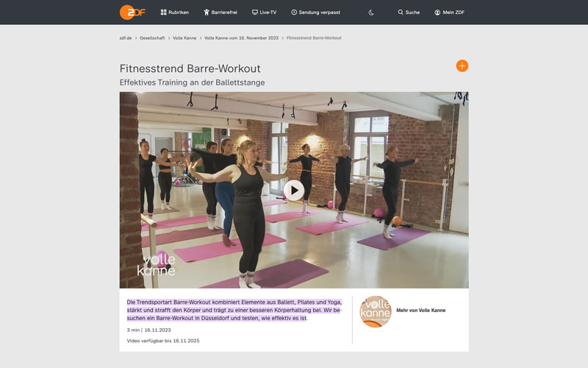Open Mehr von Volle Kanne
The height and width of the screenshot is (368, 588).
[x=420, y=310]
